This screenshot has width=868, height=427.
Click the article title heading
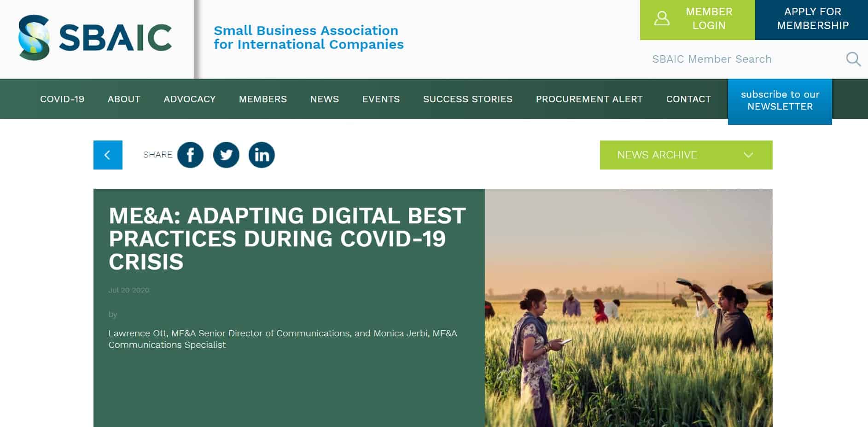pyautogui.click(x=287, y=239)
